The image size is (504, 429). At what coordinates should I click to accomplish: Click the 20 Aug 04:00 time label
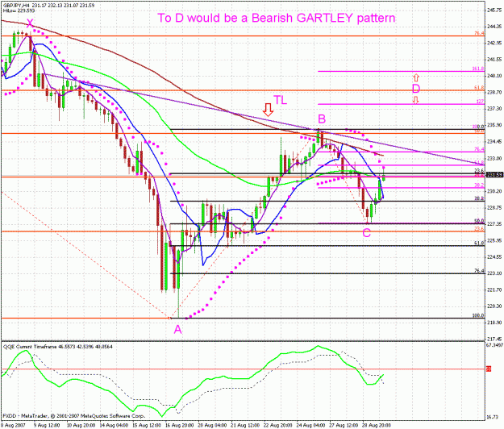(212, 426)
